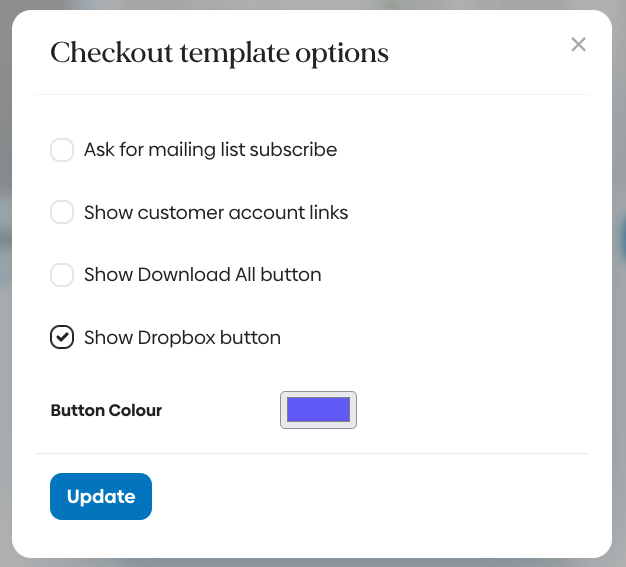Click the purple fill inside the colour swatch
This screenshot has width=626, height=567.
318,409
